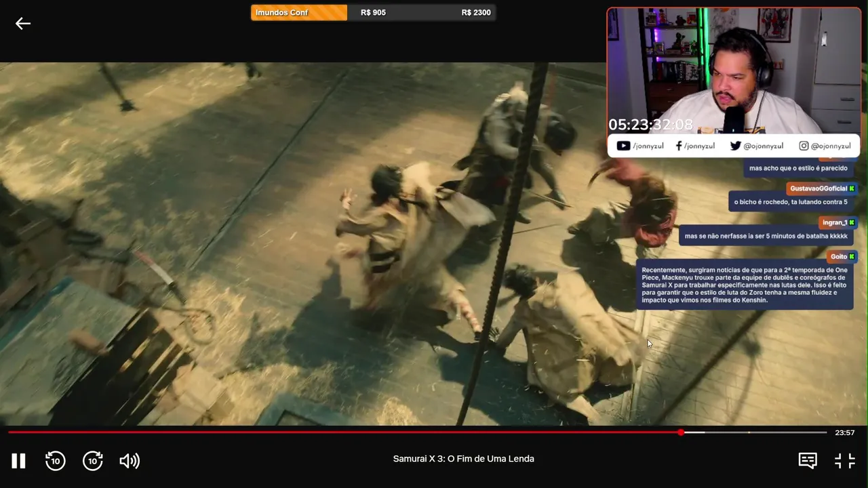Click the message 'mas acho que o estilo é parecido'
Screen dimensions: 868x488
[798, 168]
